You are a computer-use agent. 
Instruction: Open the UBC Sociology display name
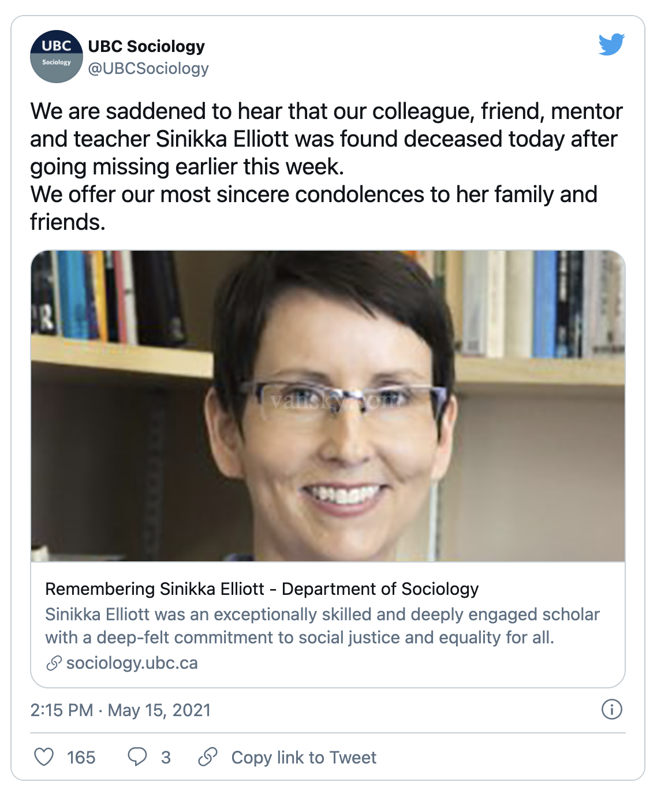pyautogui.click(x=147, y=46)
